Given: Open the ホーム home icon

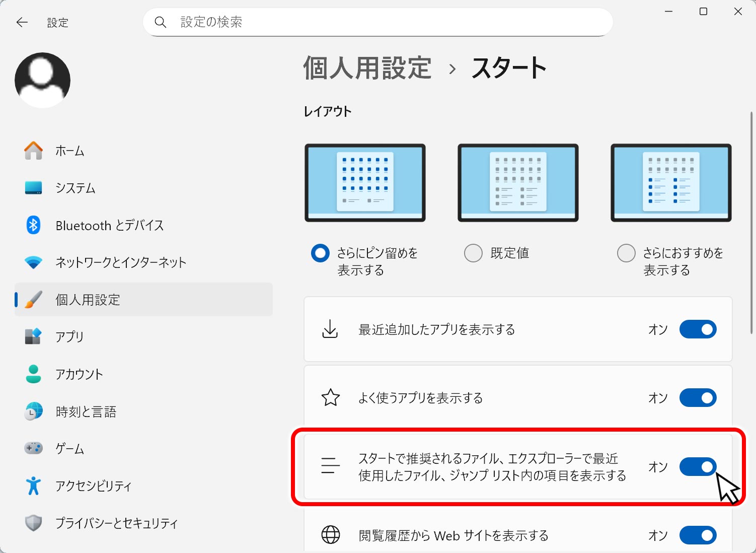Looking at the screenshot, I should pos(34,151).
